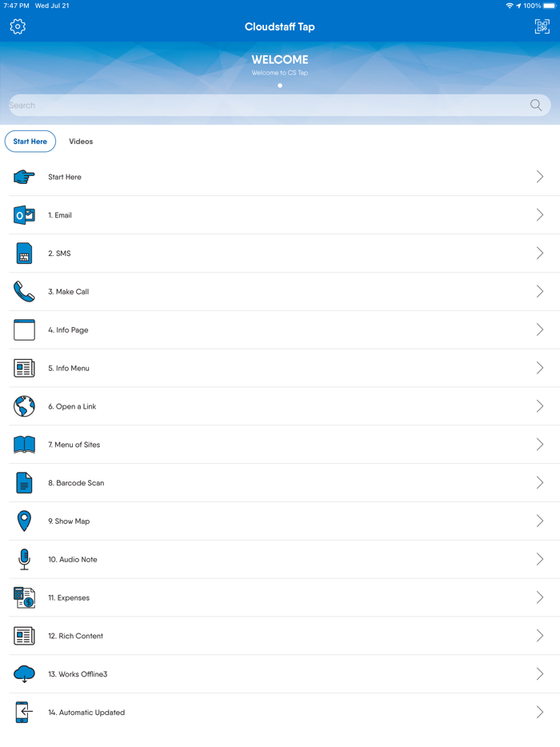Open the 6. Open a Link chevron
Screen dimensions: 560x747
click(x=539, y=406)
